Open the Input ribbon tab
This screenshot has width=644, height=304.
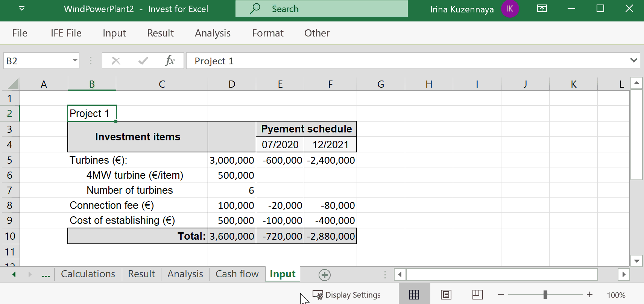(x=114, y=33)
